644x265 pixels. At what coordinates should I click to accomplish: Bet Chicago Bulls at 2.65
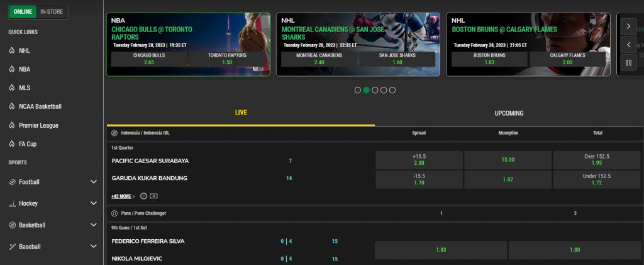click(x=148, y=59)
